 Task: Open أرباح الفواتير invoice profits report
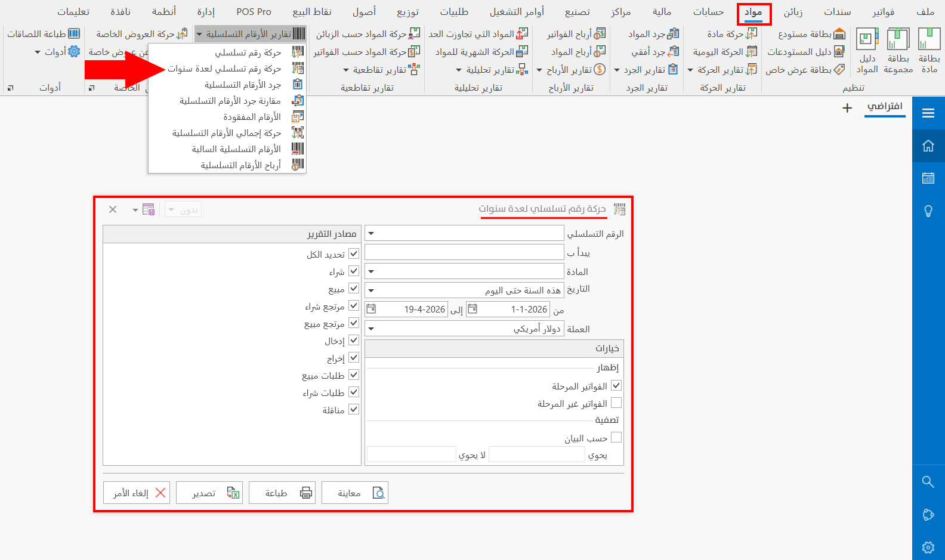pyautogui.click(x=576, y=34)
